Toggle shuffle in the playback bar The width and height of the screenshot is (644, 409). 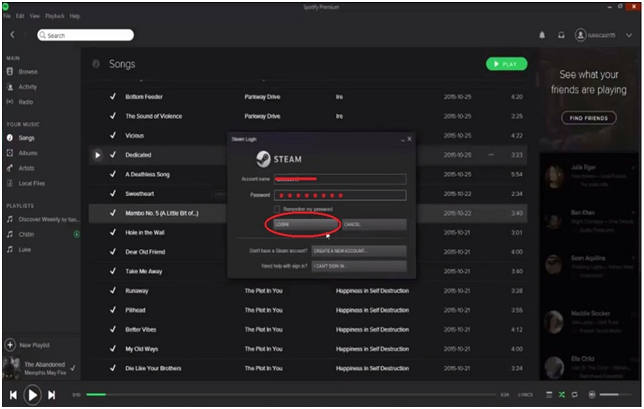(561, 395)
